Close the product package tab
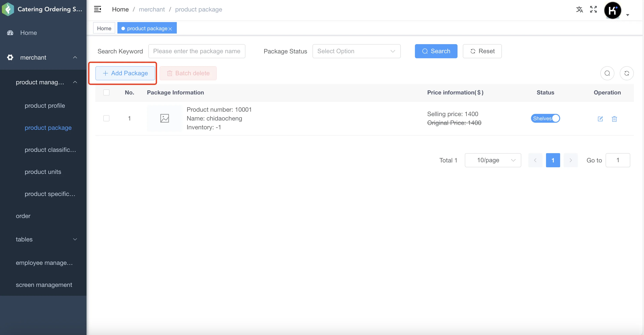This screenshot has width=644, height=335. [x=170, y=29]
